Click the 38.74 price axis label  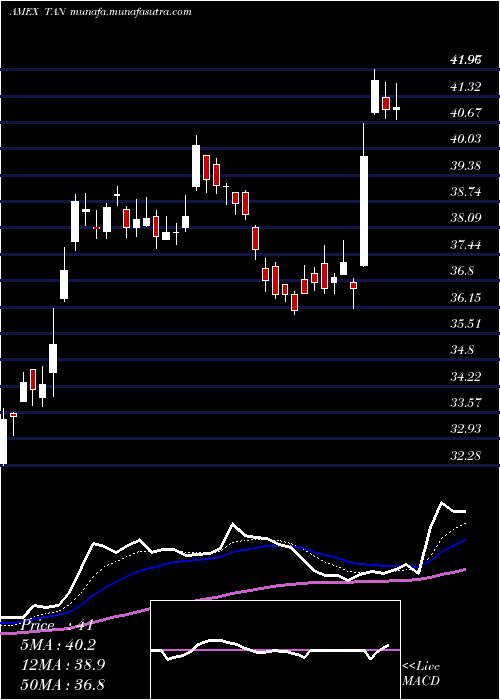point(466,192)
